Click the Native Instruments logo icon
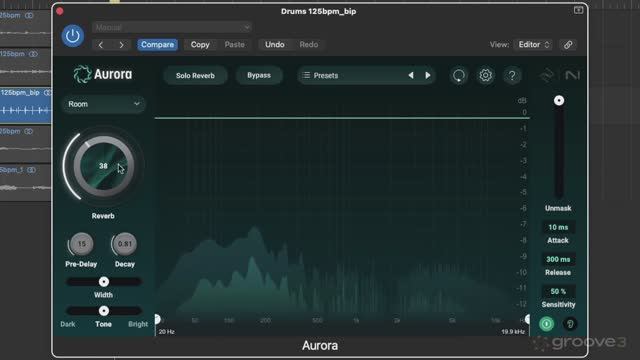640x360 pixels. coord(572,76)
